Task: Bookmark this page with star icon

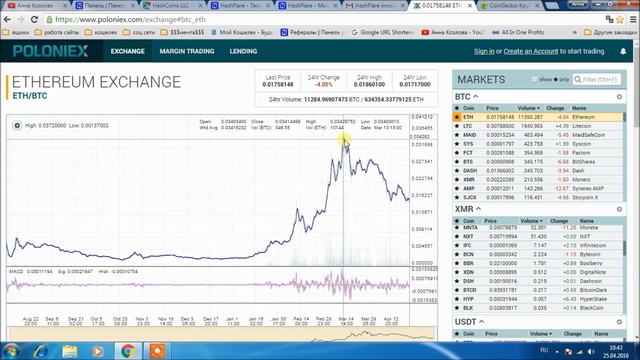Action: (x=620, y=19)
